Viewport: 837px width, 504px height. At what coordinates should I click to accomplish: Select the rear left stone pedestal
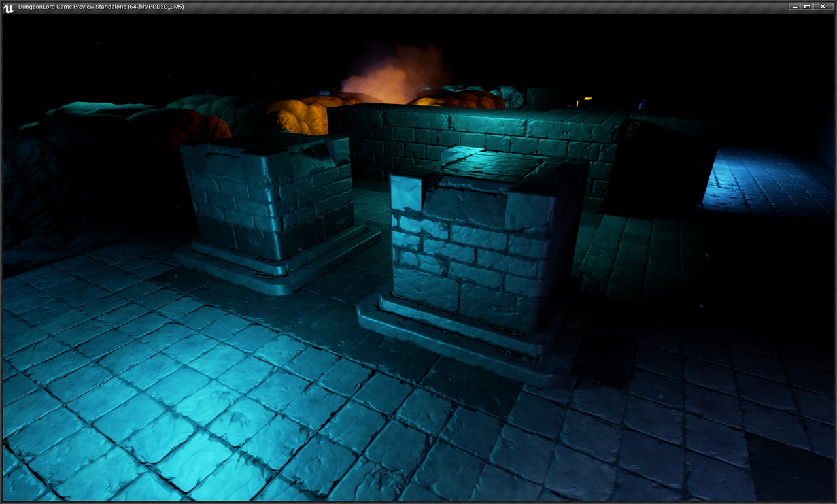click(268, 196)
